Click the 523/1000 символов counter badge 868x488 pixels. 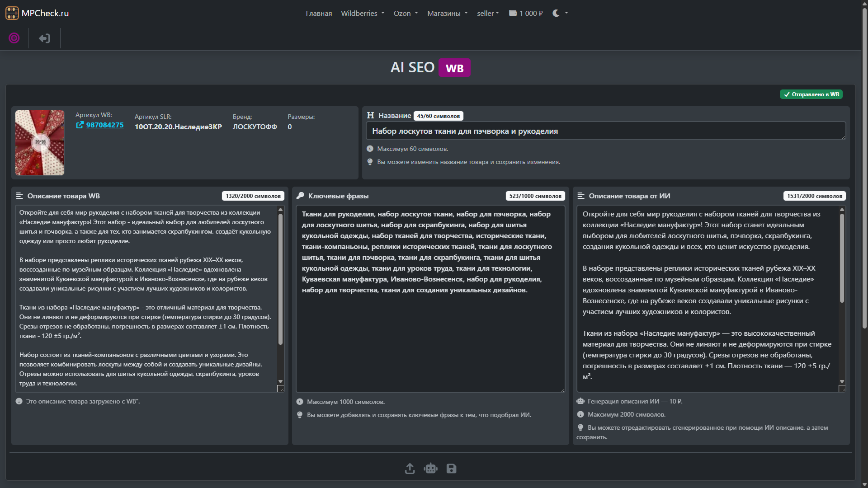pyautogui.click(x=535, y=196)
